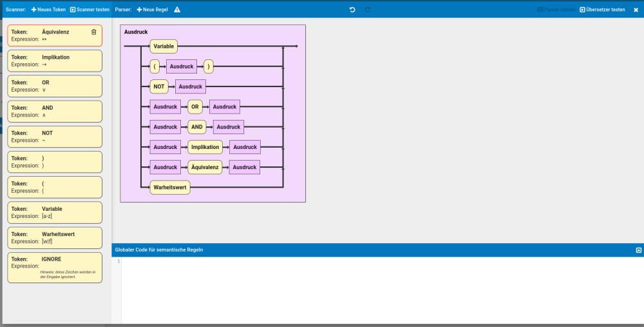Click the '(' terminal node in diagram
The width and height of the screenshot is (644, 327).
[155, 66]
